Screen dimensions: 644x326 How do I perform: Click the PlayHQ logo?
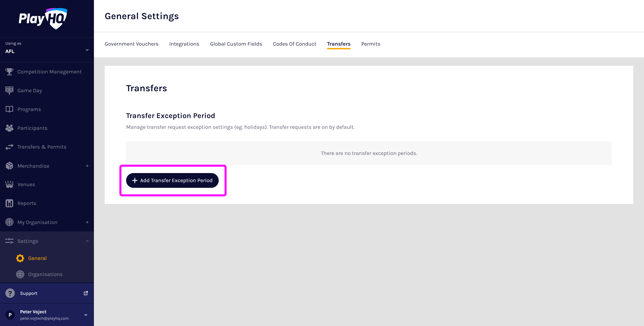[43, 18]
